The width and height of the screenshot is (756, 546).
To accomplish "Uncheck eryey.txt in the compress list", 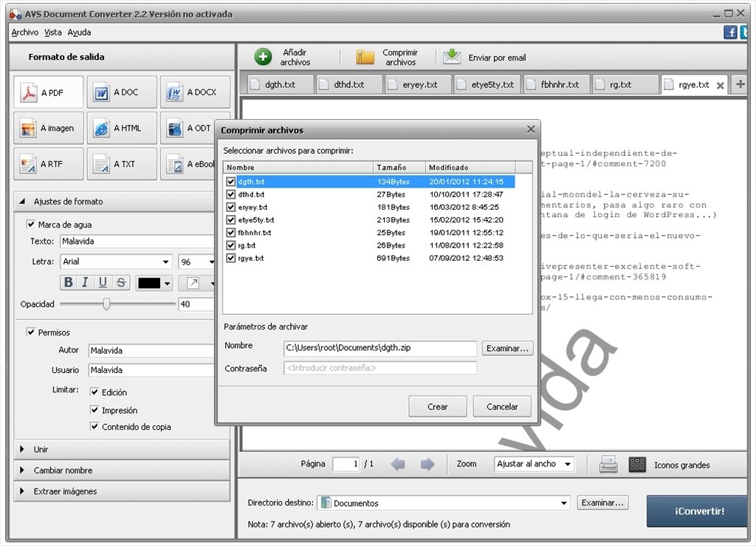I will point(230,208).
